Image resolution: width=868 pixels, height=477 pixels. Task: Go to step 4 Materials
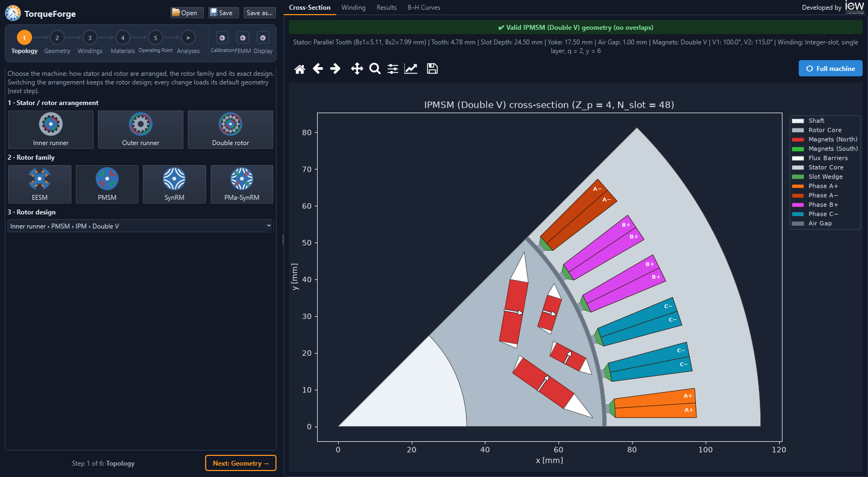click(123, 37)
